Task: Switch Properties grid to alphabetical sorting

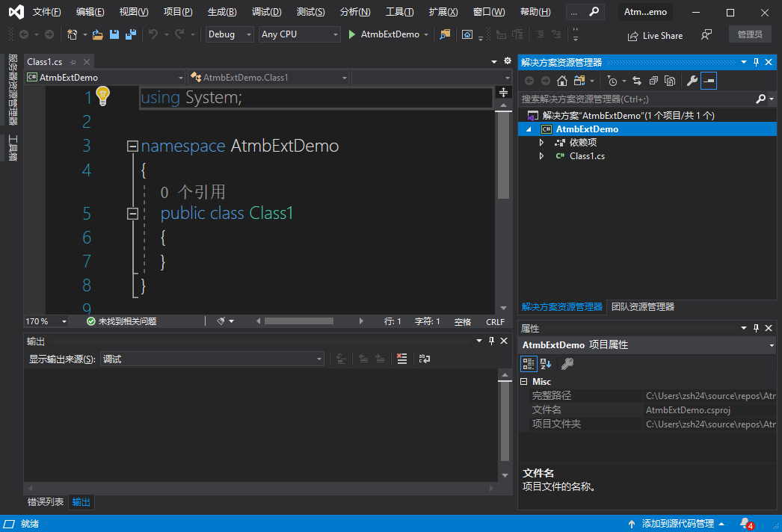Action: click(x=546, y=364)
